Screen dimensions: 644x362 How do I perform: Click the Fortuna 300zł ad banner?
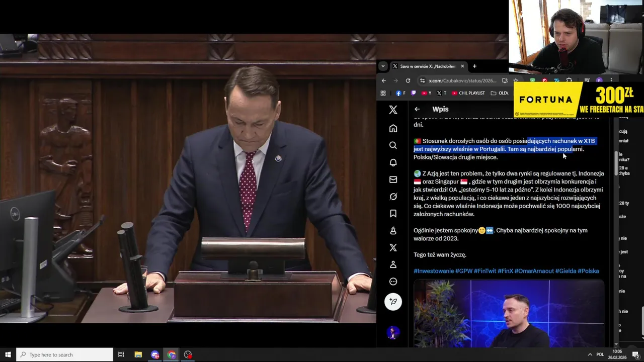[x=579, y=99]
